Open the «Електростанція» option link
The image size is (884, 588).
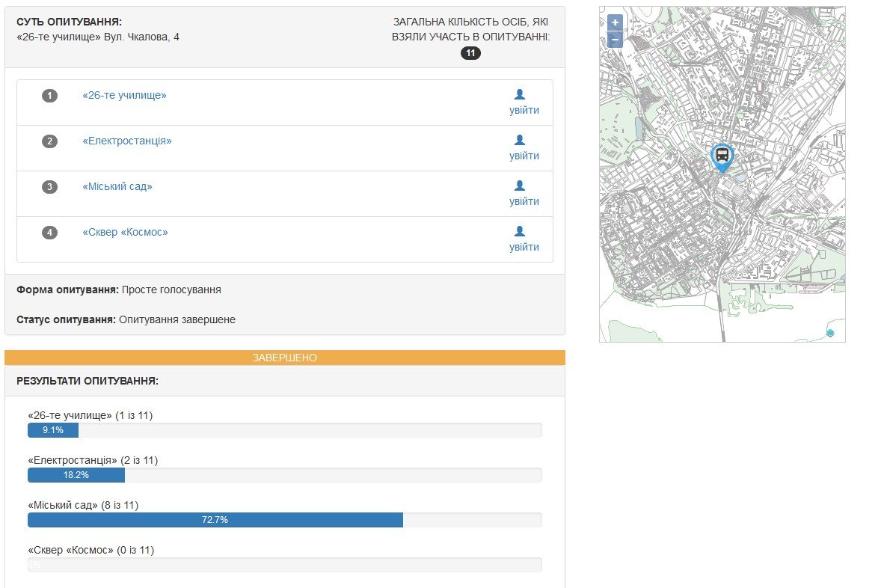pyautogui.click(x=127, y=141)
